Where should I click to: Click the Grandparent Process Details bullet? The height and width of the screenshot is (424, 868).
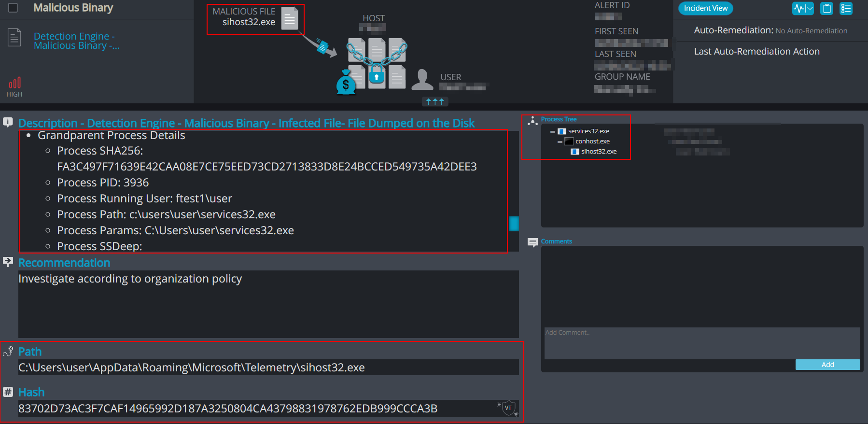[112, 135]
